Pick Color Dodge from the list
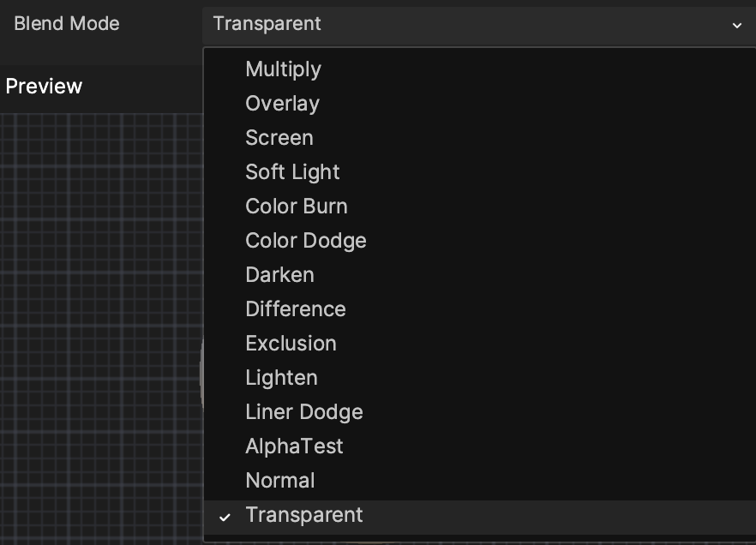Image resolution: width=756 pixels, height=545 pixels. tap(480, 241)
